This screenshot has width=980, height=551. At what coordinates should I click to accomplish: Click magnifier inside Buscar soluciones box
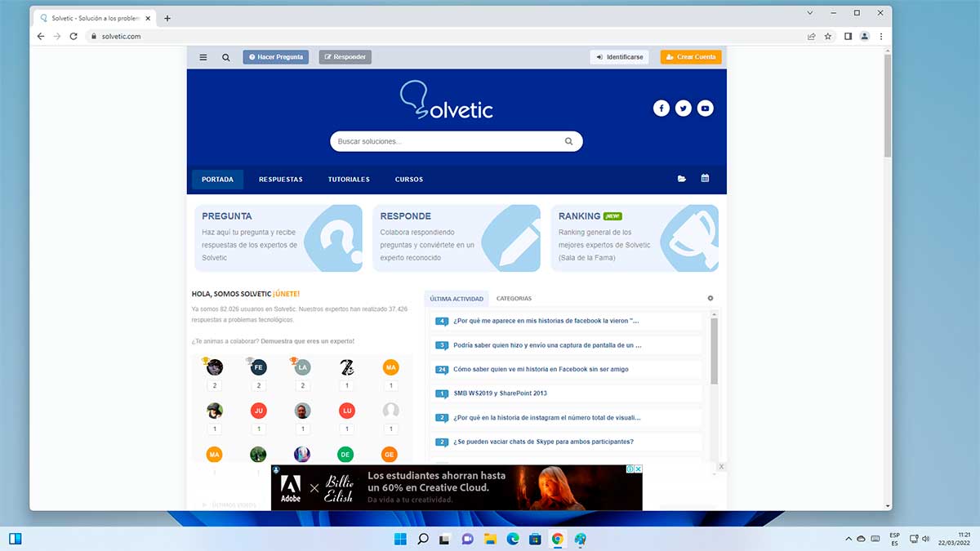click(x=569, y=141)
